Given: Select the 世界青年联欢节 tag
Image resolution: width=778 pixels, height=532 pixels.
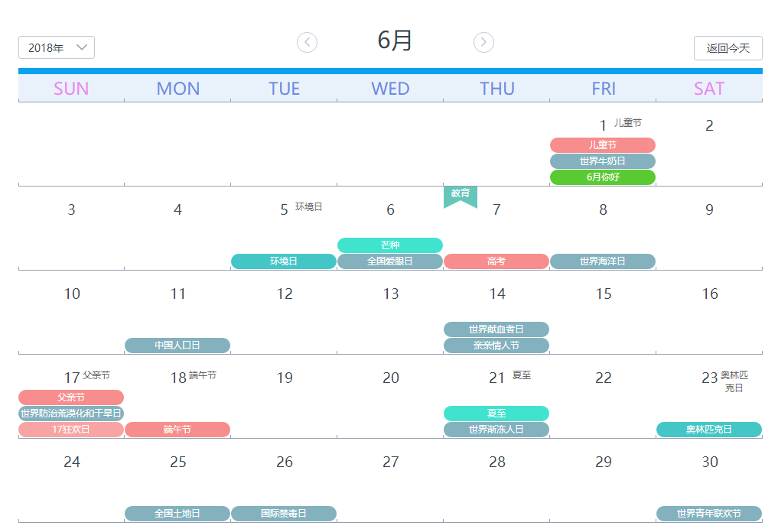Looking at the screenshot, I should pos(708,513).
